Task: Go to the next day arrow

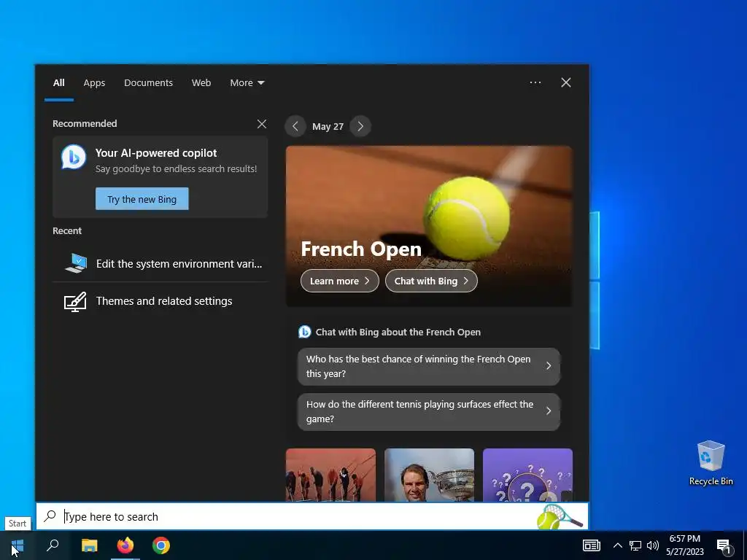Action: [x=360, y=126]
